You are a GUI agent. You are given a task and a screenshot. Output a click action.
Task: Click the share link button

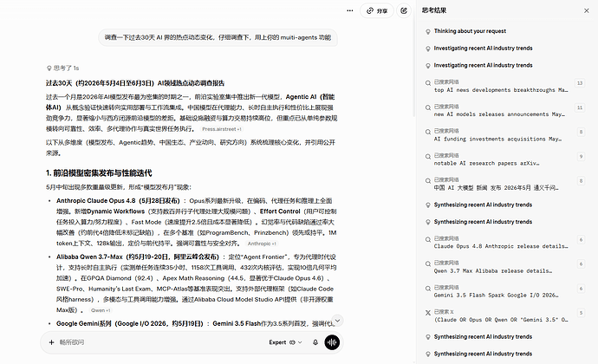tap(377, 10)
